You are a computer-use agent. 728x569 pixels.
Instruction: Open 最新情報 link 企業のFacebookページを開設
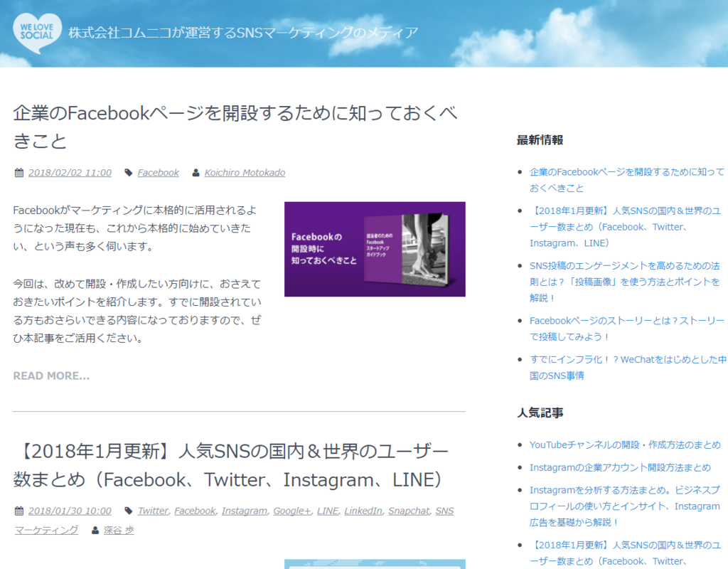pos(627,180)
